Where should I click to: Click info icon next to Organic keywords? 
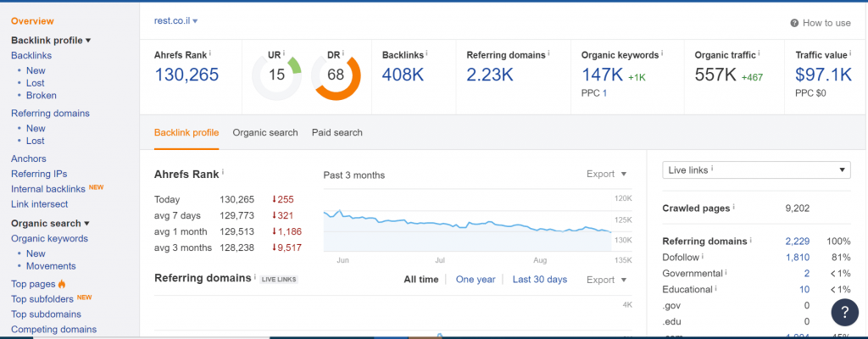coord(662,53)
